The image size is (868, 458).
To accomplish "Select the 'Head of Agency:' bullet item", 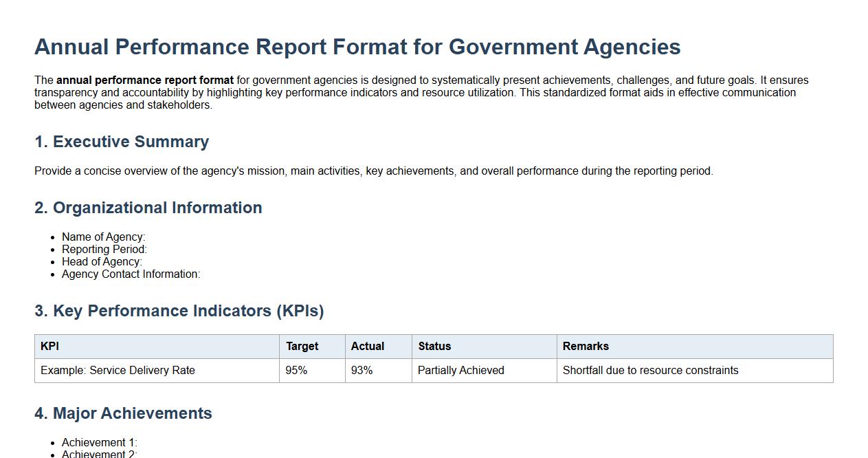I will point(101,261).
